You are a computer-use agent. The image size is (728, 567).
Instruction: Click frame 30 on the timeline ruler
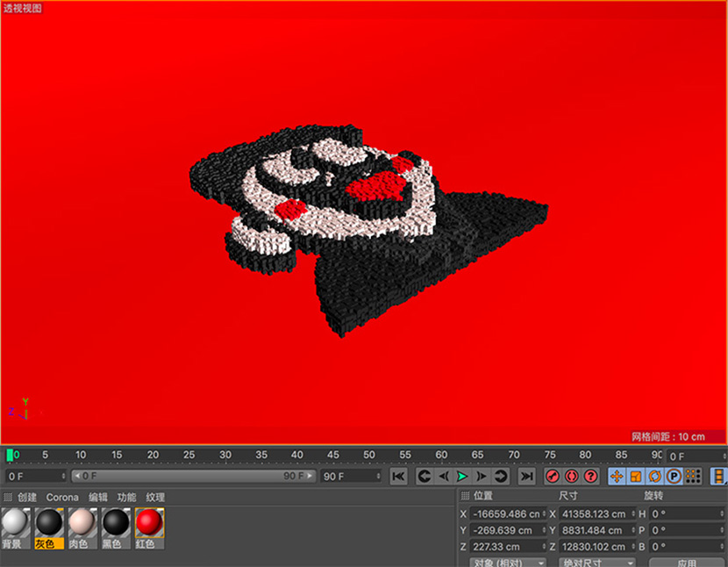[x=225, y=455]
